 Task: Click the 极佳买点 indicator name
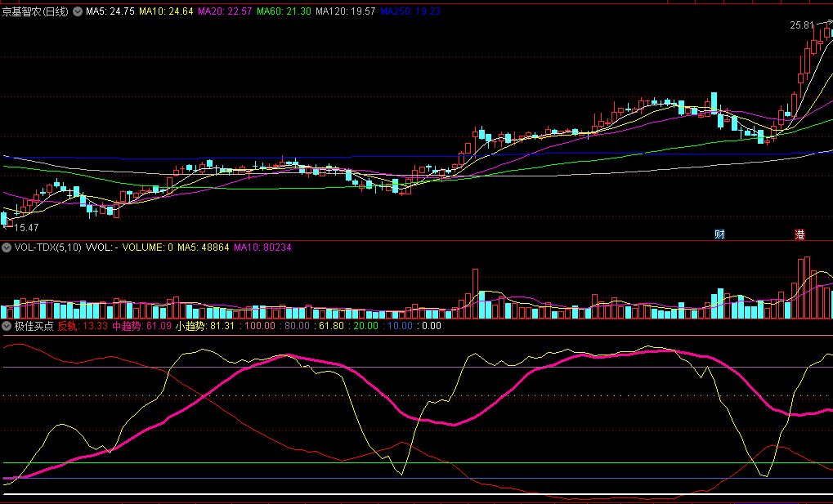(x=34, y=326)
